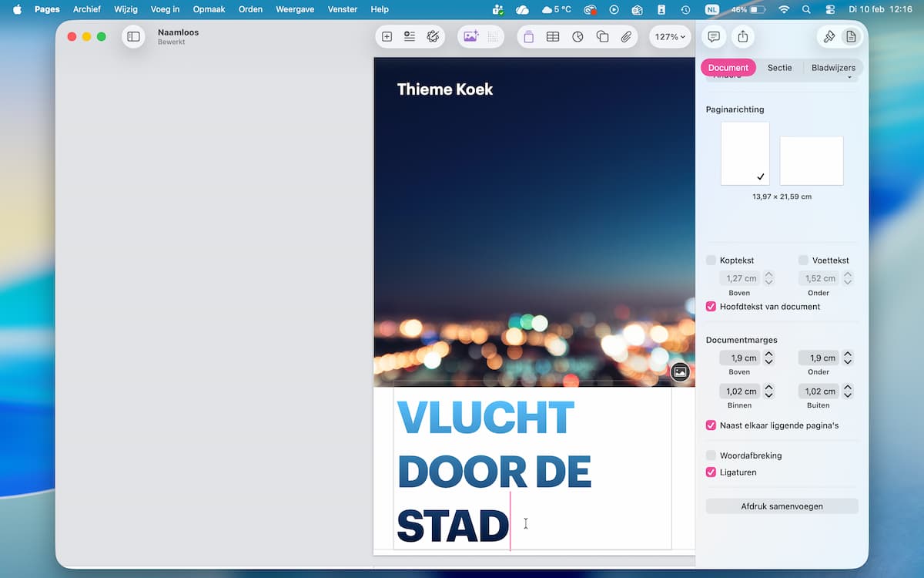
Task: Open the chart insert tool
Action: (577, 36)
